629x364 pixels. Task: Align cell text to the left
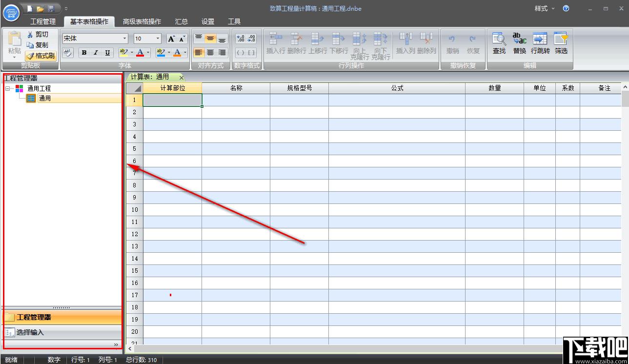[x=199, y=53]
